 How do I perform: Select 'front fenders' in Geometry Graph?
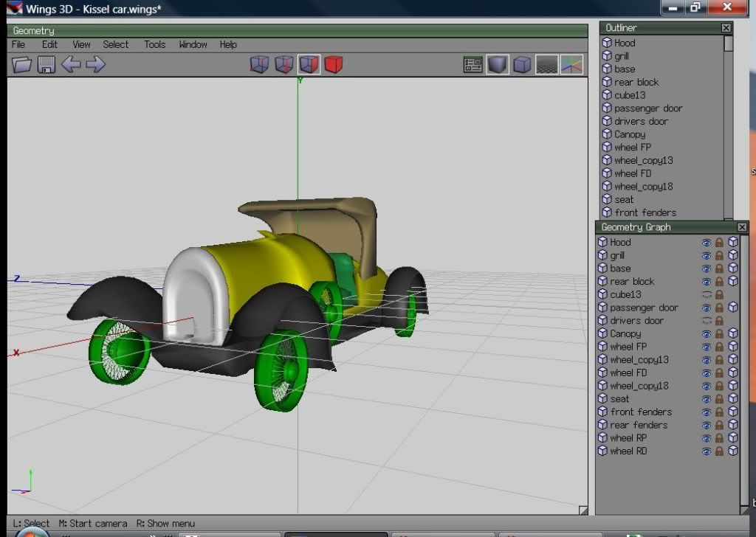[x=640, y=412]
